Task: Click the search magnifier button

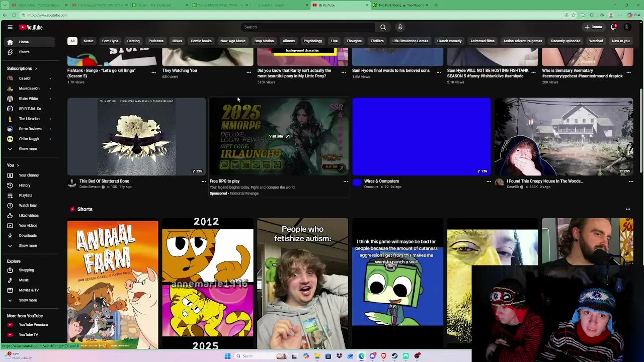Action: tap(383, 27)
